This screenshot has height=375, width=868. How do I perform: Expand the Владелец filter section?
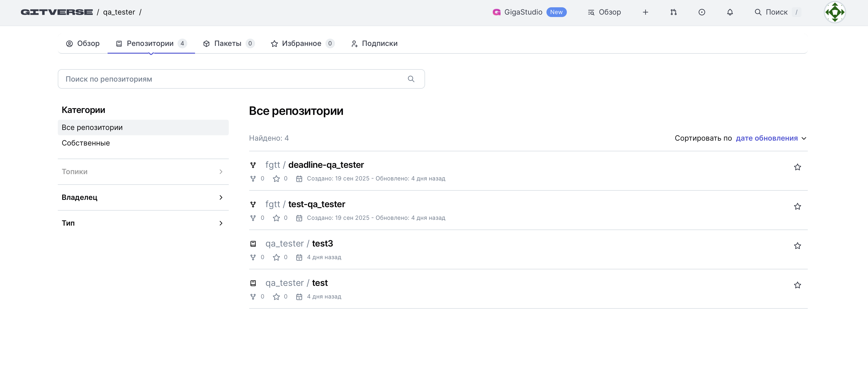click(x=143, y=197)
